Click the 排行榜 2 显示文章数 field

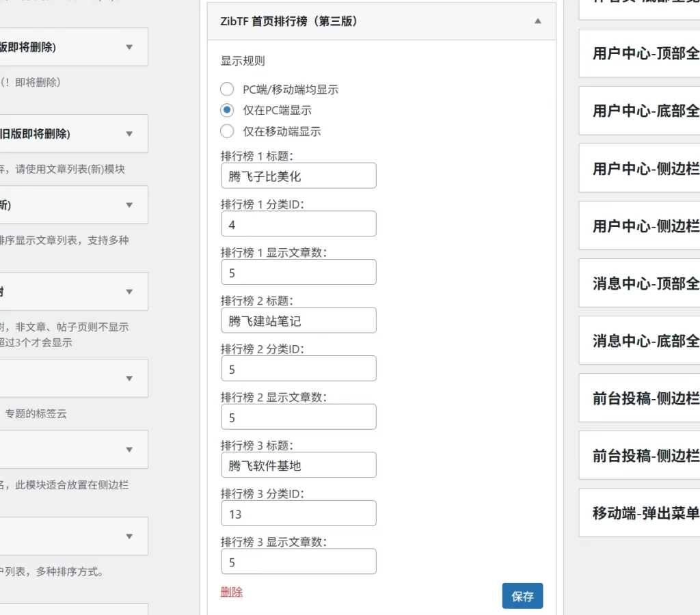299,416
